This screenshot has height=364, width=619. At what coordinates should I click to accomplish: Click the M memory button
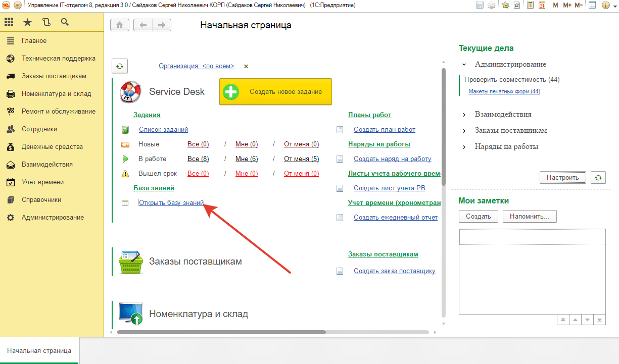click(555, 5)
